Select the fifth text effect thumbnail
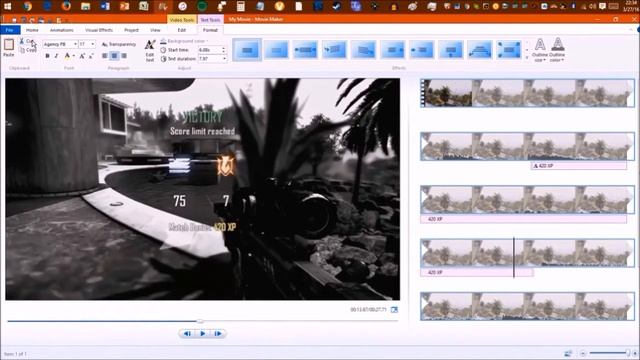Screen dimensions: 640x360 click(363, 50)
